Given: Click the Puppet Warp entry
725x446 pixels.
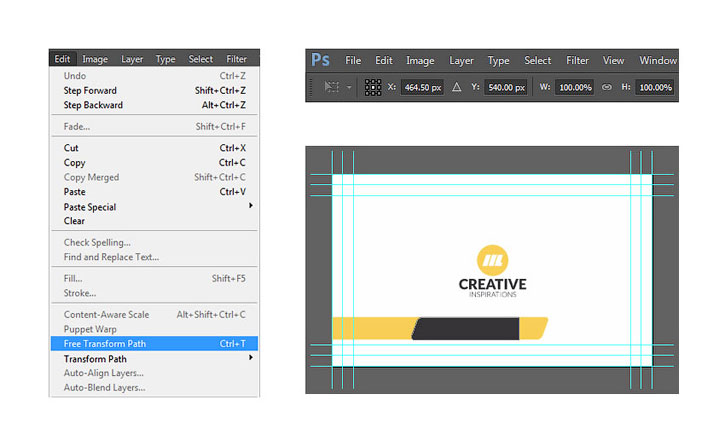Looking at the screenshot, I should tap(154, 329).
